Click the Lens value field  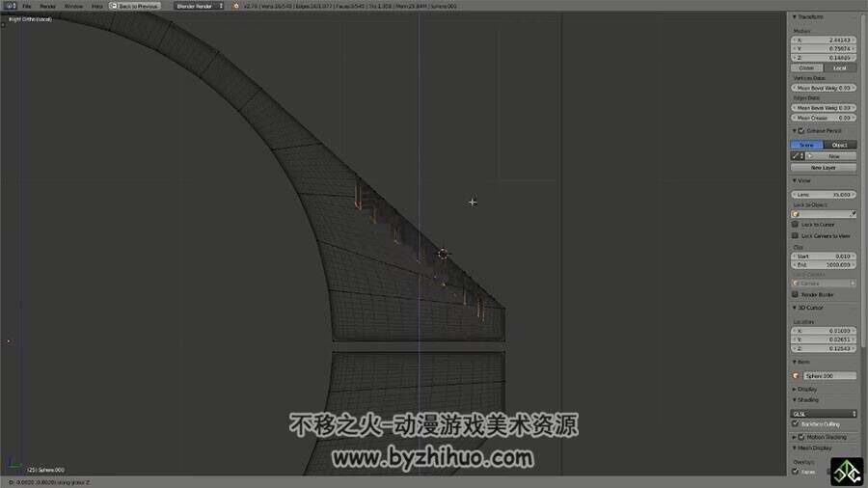[x=824, y=195]
